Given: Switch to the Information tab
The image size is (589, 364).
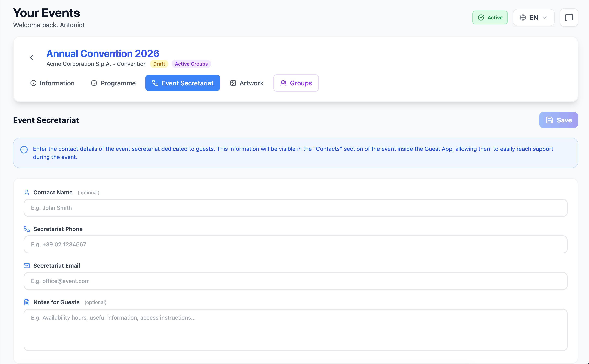Looking at the screenshot, I should (52, 83).
